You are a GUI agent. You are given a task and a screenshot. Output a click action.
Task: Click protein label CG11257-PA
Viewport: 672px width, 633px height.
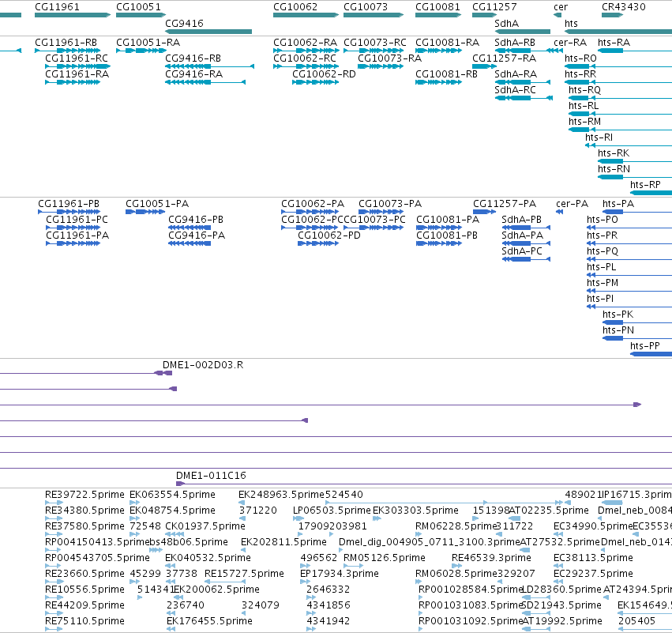(x=505, y=204)
